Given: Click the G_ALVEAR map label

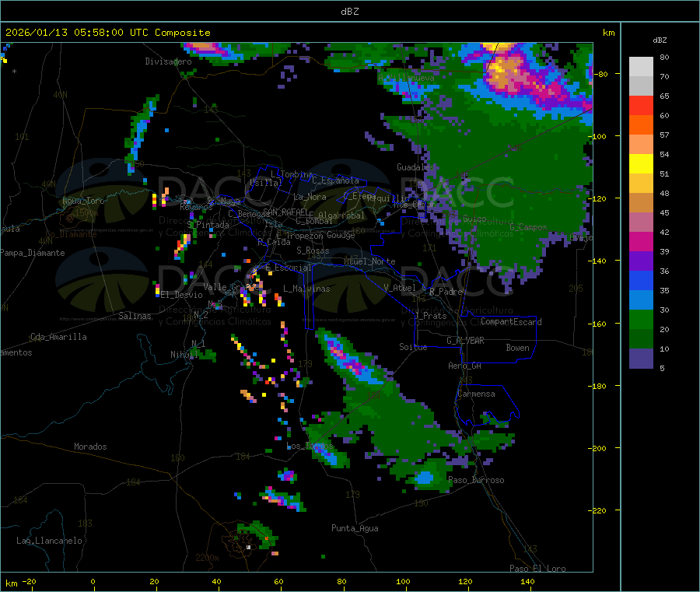Looking at the screenshot, I should pyautogui.click(x=465, y=341).
